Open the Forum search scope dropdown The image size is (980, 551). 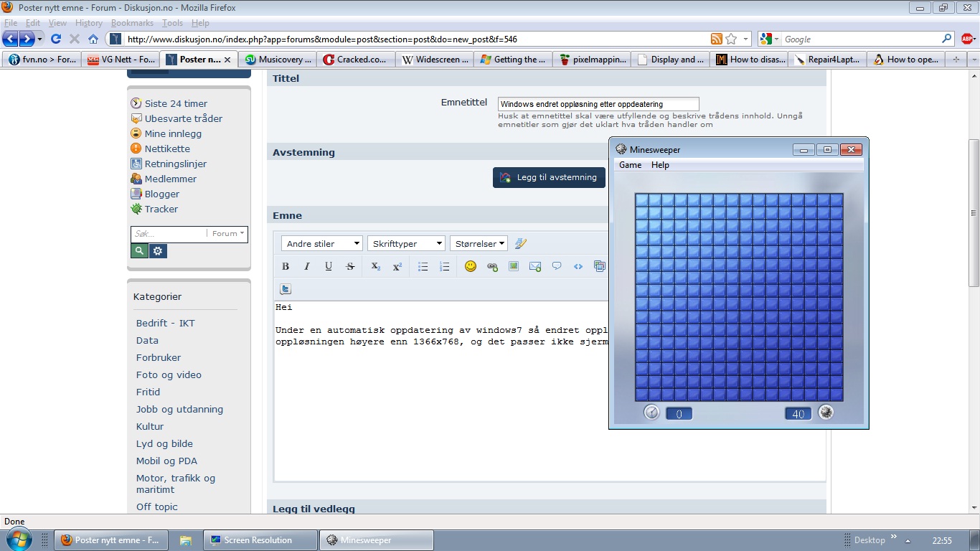click(x=228, y=233)
